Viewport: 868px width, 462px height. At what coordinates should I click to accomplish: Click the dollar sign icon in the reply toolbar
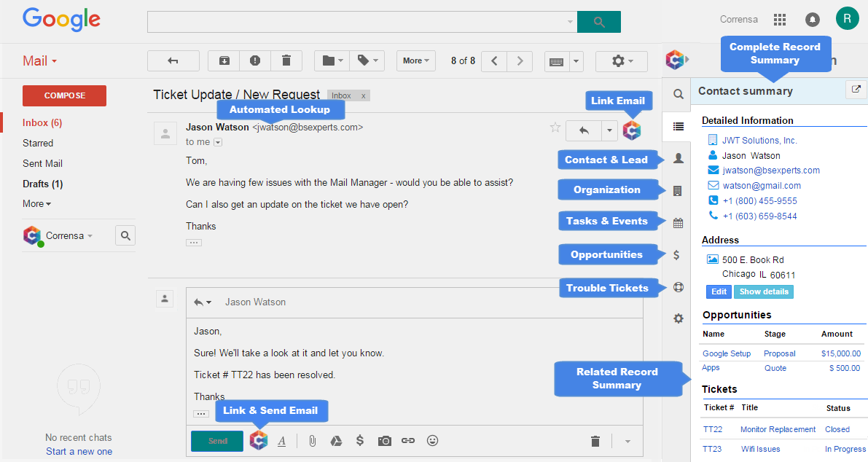coord(360,440)
